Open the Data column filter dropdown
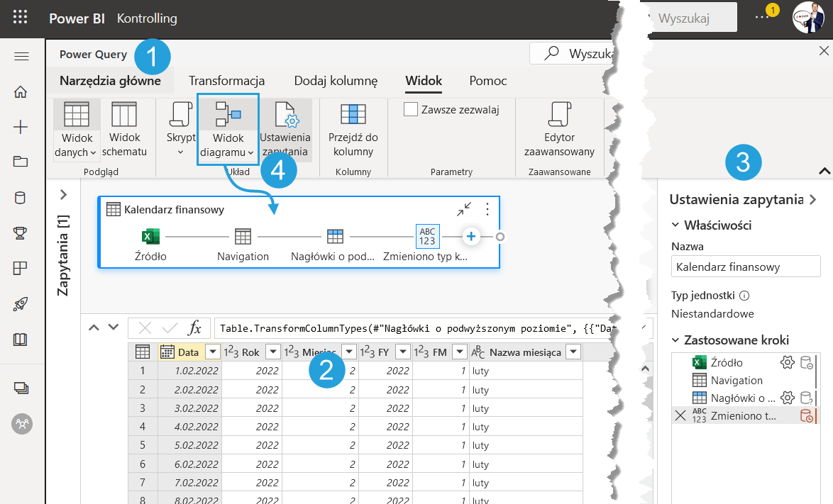 click(x=212, y=352)
